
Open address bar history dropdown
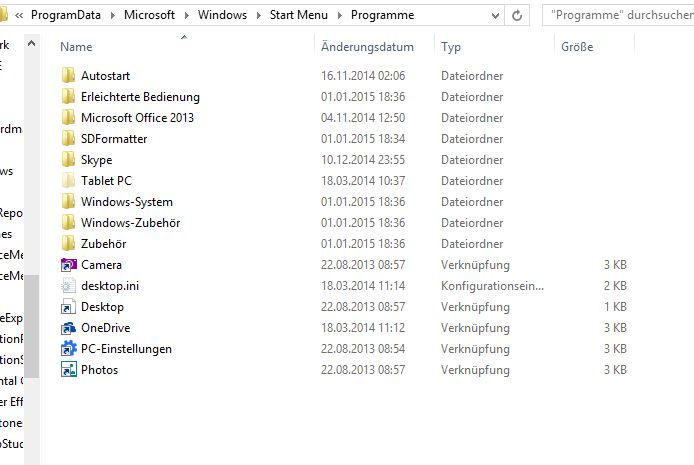tap(495, 15)
